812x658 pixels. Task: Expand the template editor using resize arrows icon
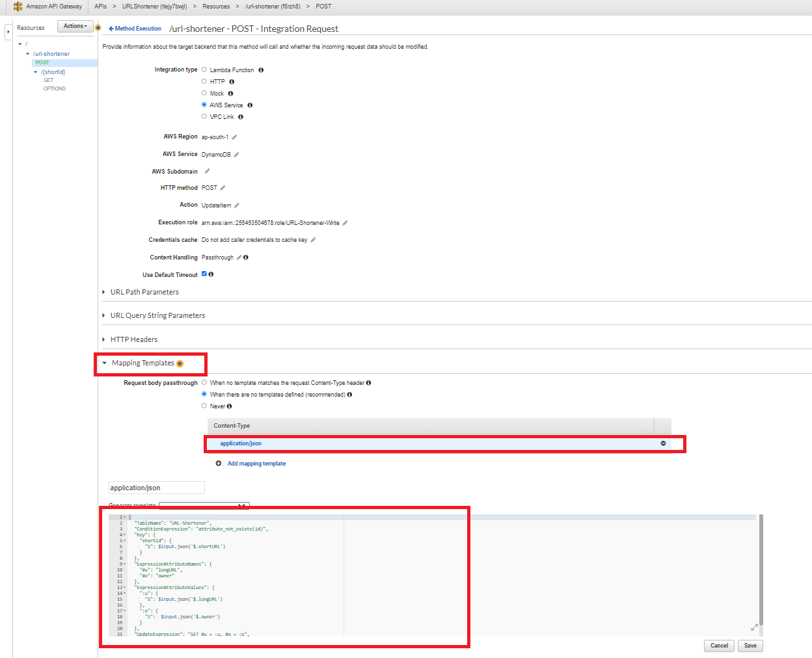(x=754, y=627)
